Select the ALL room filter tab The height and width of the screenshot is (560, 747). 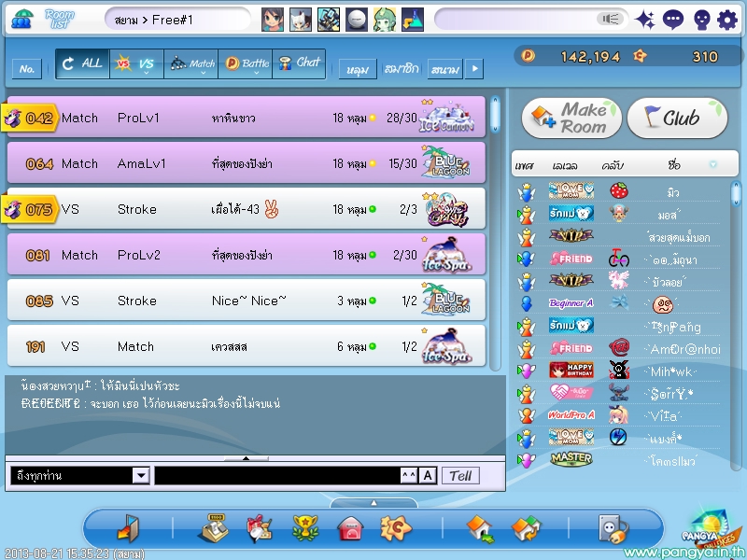tap(82, 63)
